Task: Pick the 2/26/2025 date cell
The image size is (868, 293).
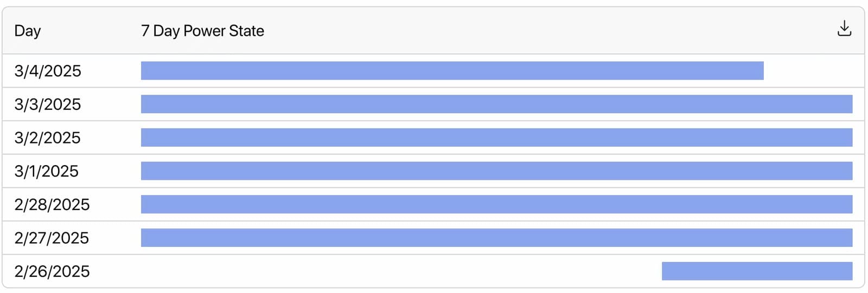Action: 52,271
